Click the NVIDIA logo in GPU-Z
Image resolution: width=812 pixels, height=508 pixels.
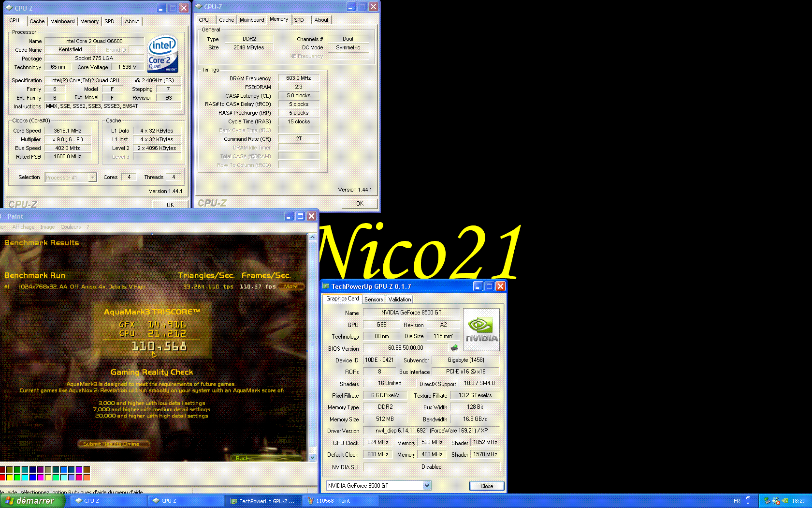481,329
